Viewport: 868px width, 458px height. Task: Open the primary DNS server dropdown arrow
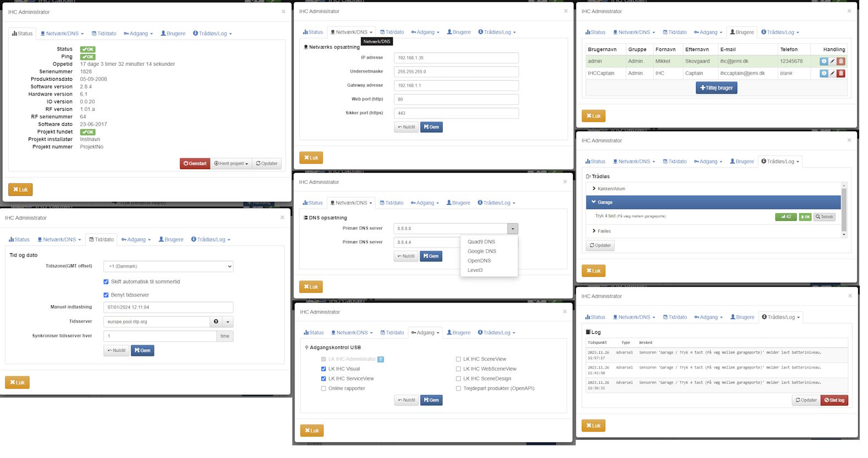tap(513, 228)
